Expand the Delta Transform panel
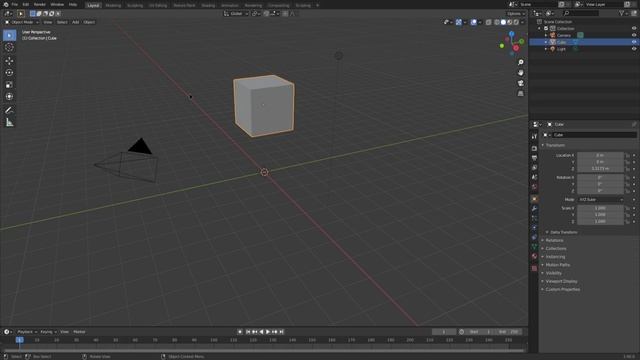This screenshot has height=360, width=640. (x=563, y=232)
